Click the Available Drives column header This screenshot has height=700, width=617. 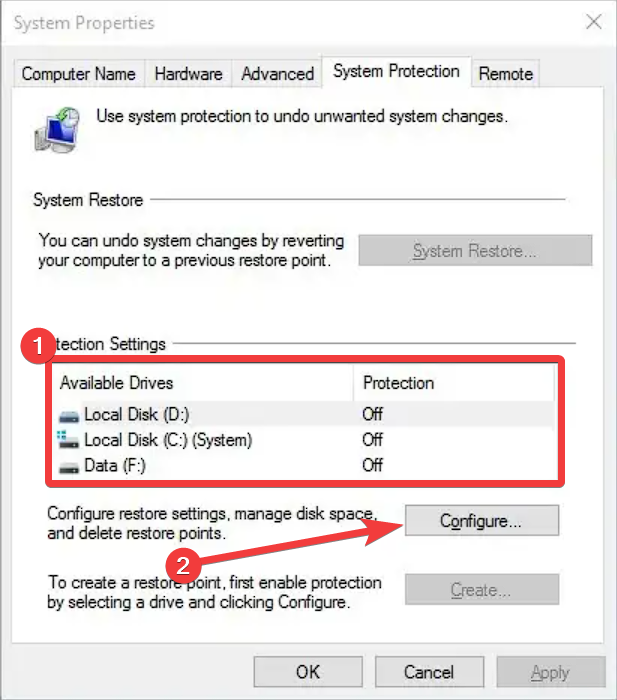click(116, 383)
